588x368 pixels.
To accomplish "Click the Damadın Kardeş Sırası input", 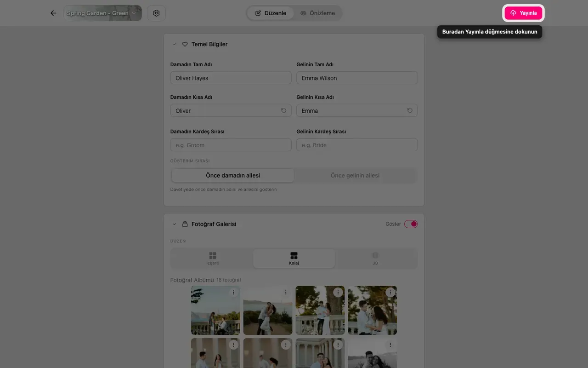I will point(231,145).
